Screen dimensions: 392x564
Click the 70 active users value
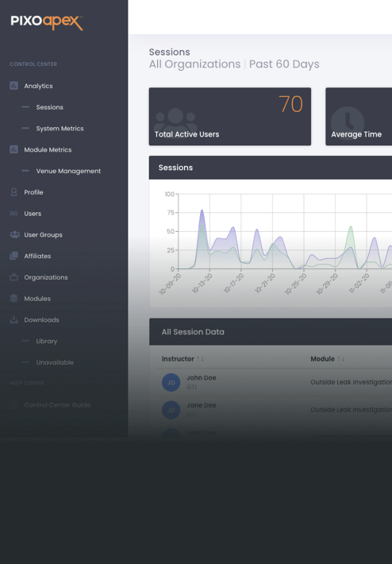(x=290, y=104)
